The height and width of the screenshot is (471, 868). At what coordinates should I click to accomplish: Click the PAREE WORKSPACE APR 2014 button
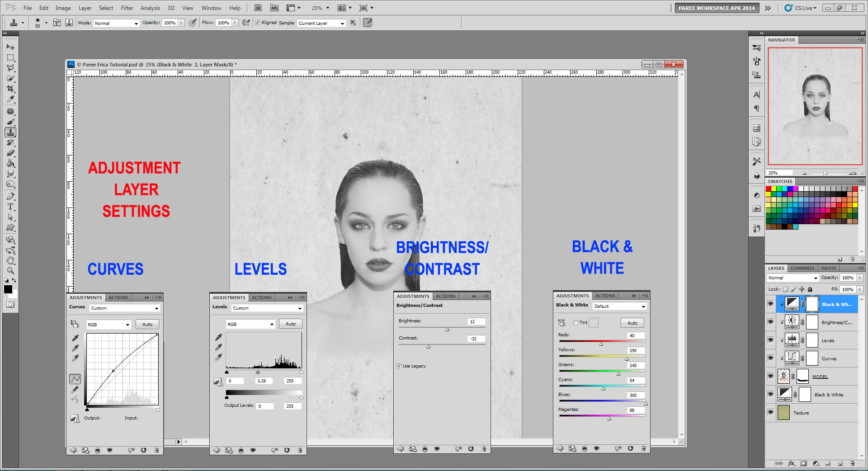click(x=716, y=8)
